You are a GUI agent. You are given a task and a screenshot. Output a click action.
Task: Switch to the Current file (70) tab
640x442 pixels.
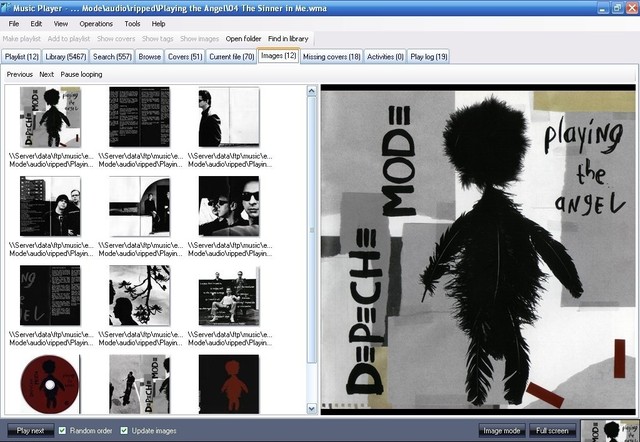pyautogui.click(x=231, y=57)
